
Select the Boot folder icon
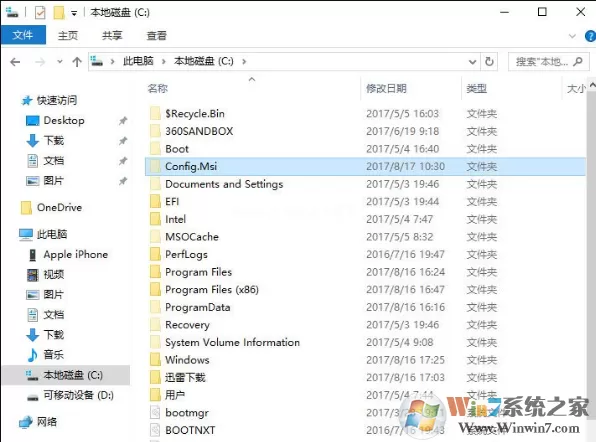pos(155,149)
